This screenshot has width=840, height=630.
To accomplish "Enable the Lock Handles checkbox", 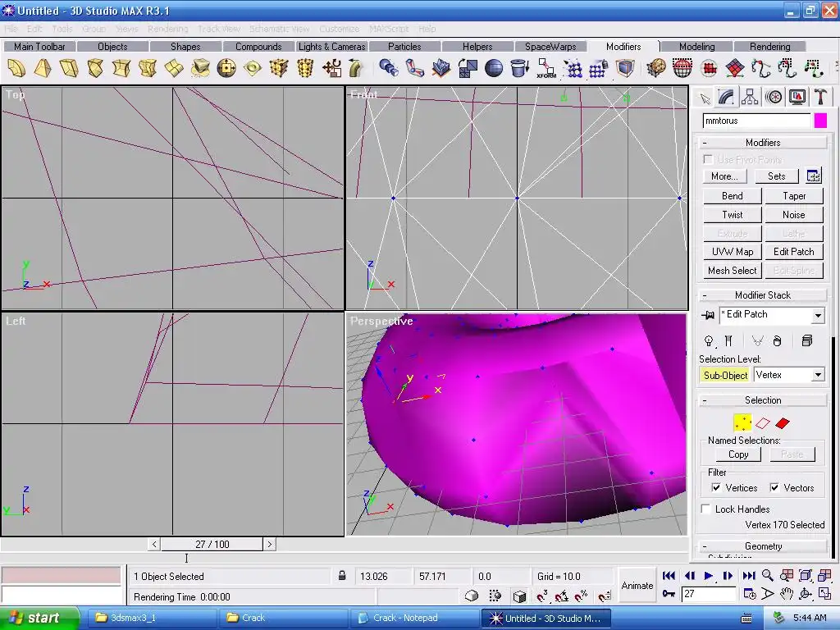I will click(x=706, y=509).
